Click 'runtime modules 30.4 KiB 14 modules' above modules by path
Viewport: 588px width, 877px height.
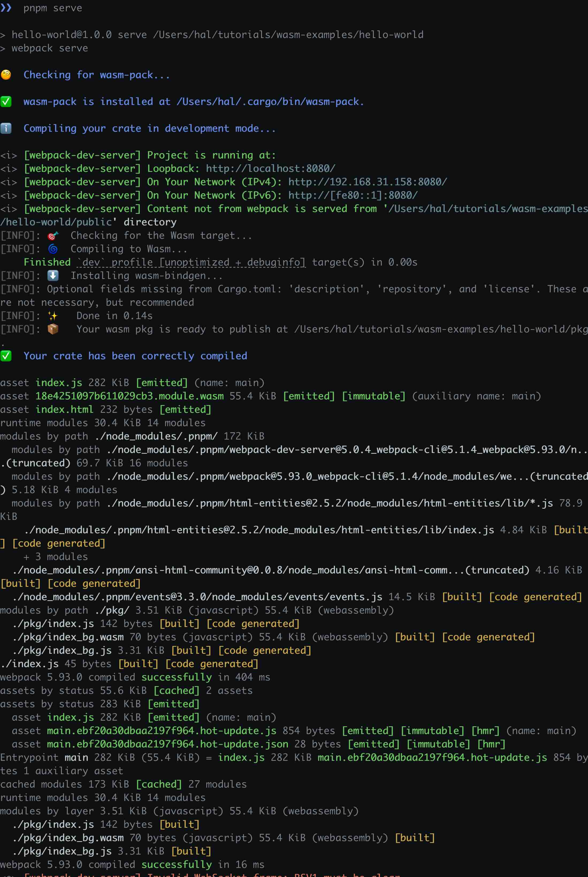click(x=103, y=423)
